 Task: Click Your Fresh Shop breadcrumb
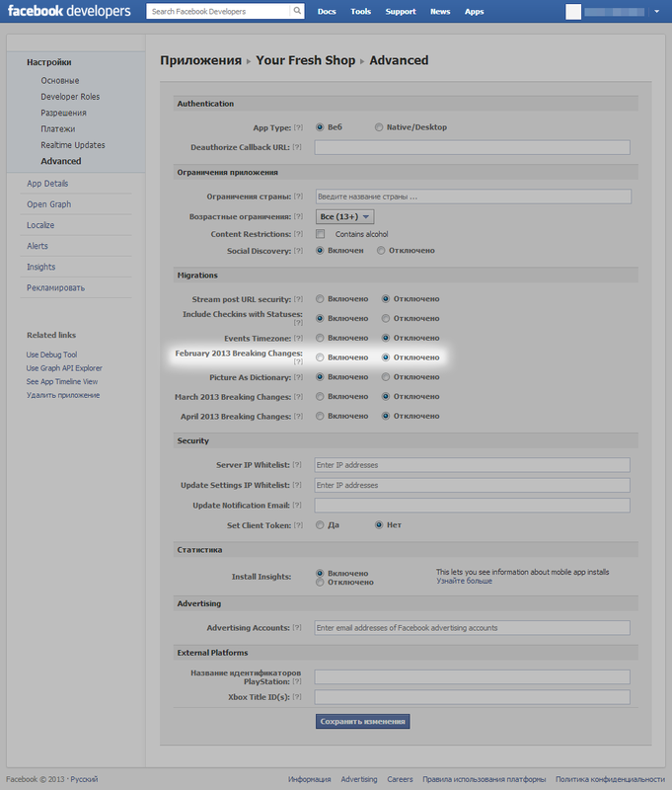306,60
